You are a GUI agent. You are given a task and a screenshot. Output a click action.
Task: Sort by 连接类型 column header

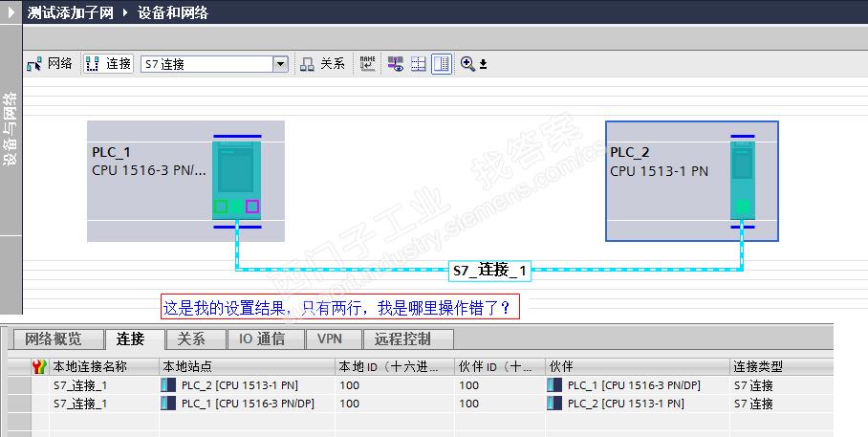point(781,366)
